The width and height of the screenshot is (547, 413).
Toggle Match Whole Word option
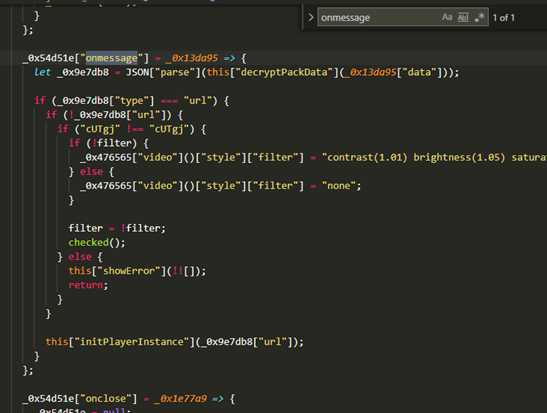coord(463,17)
